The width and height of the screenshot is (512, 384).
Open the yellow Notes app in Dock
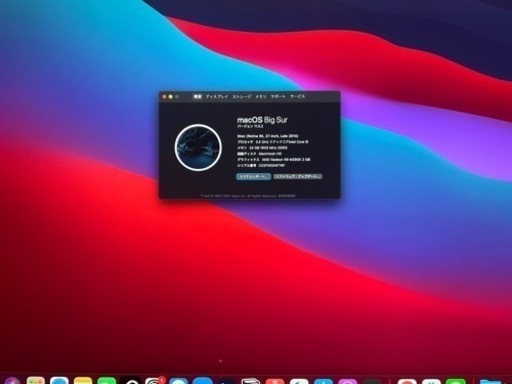(83, 380)
